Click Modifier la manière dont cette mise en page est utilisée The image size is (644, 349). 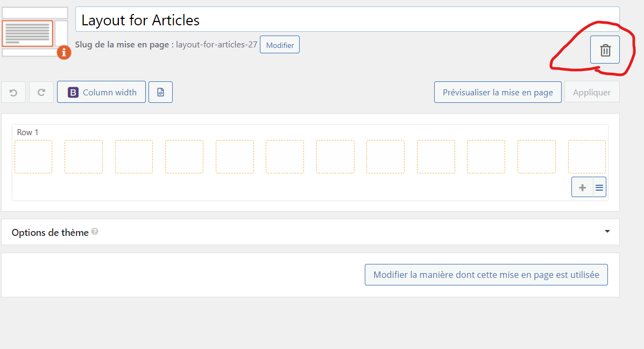pos(486,275)
